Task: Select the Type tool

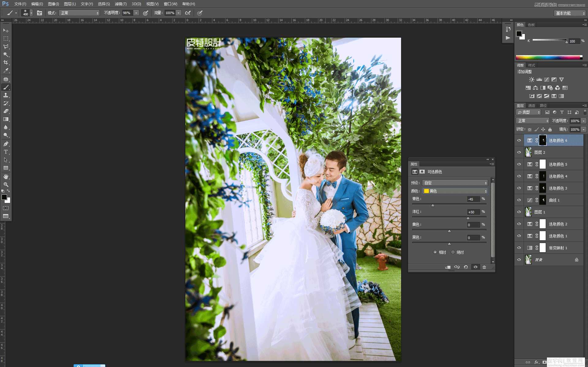Action: pos(6,152)
